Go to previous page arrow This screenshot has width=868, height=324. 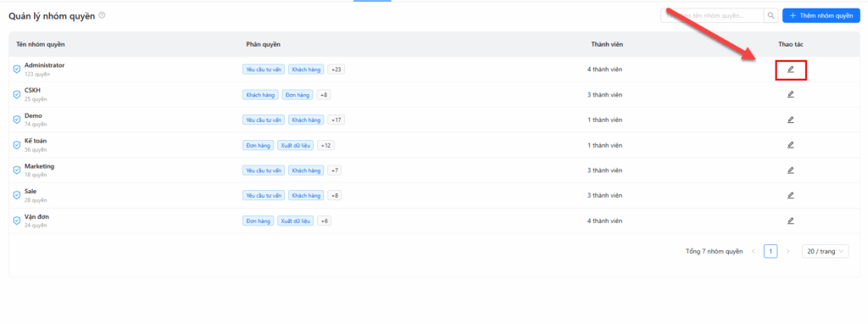pyautogui.click(x=754, y=251)
